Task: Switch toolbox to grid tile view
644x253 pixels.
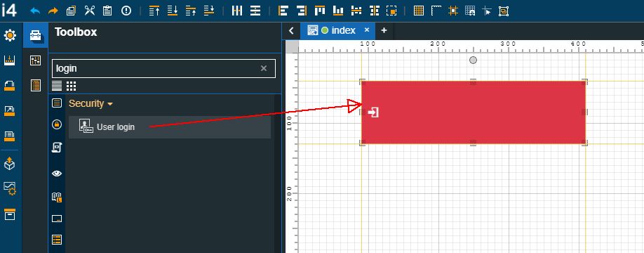Action: (71, 86)
